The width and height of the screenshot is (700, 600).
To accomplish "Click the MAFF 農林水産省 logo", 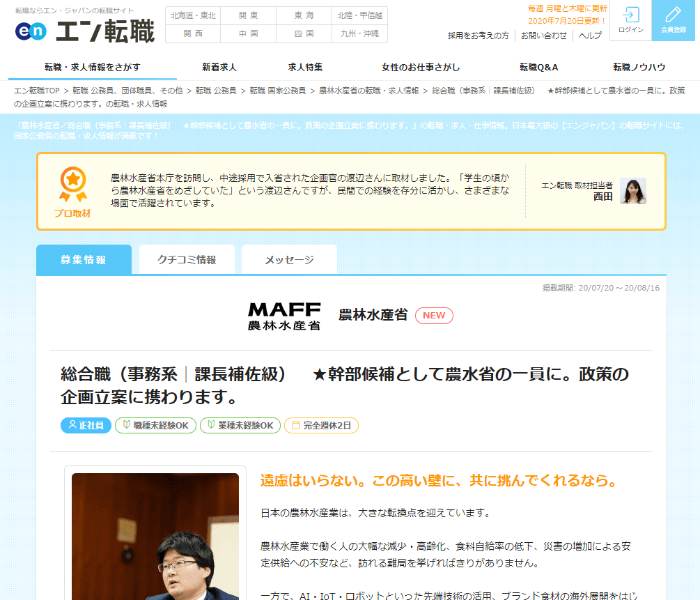I will tap(284, 316).
